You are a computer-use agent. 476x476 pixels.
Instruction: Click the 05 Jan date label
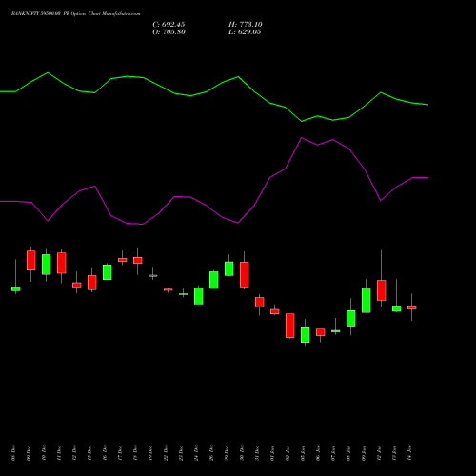[303, 453]
